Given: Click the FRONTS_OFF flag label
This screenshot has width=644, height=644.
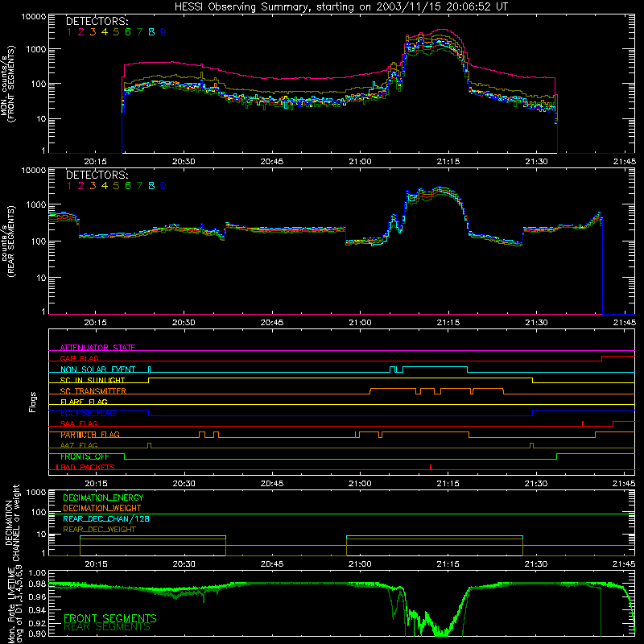Looking at the screenshot, I should coord(85,456).
